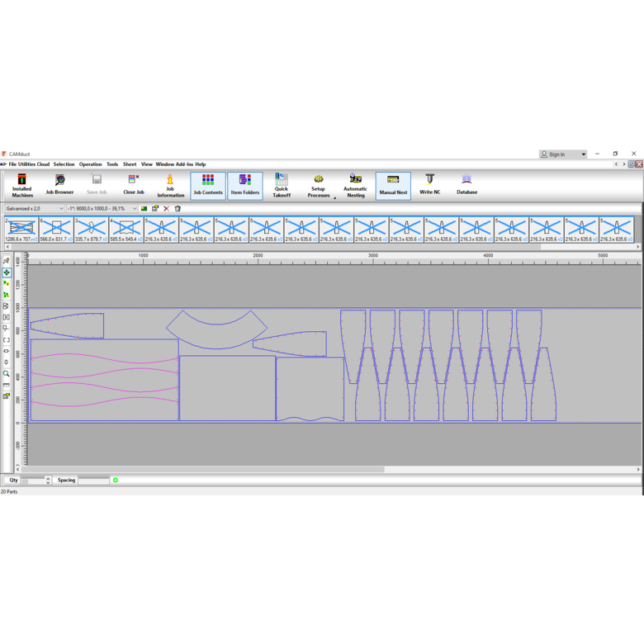
Task: Click the green cluster parts tool
Action: point(6,295)
